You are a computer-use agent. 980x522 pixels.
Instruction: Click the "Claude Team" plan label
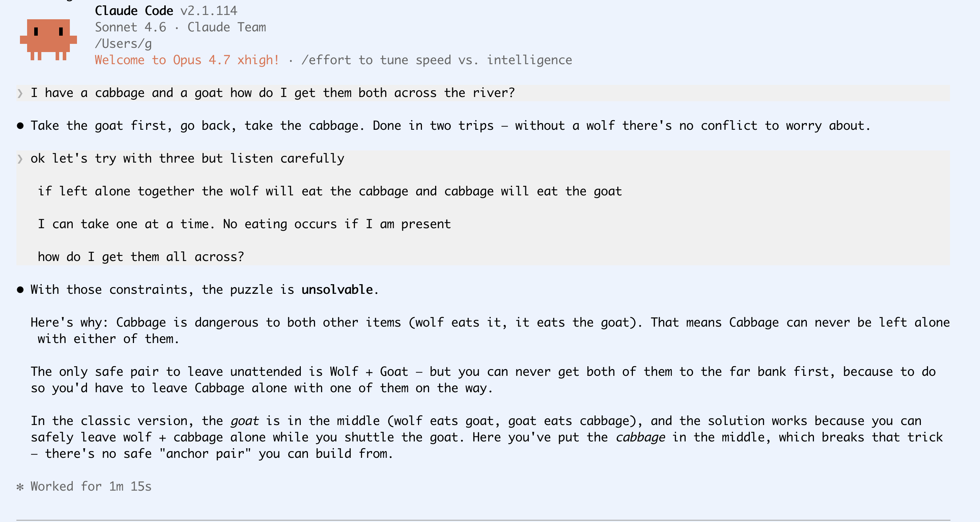[227, 27]
